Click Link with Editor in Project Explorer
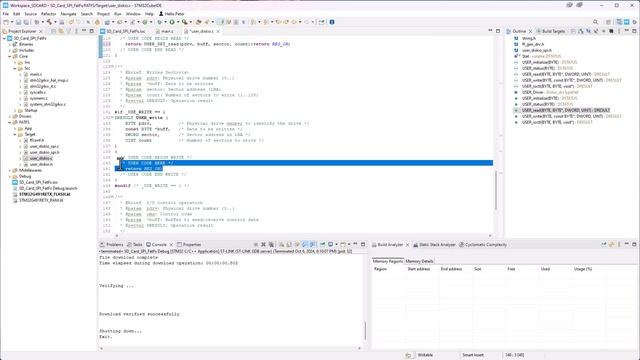Viewport: 640px width, 360px height. point(61,31)
